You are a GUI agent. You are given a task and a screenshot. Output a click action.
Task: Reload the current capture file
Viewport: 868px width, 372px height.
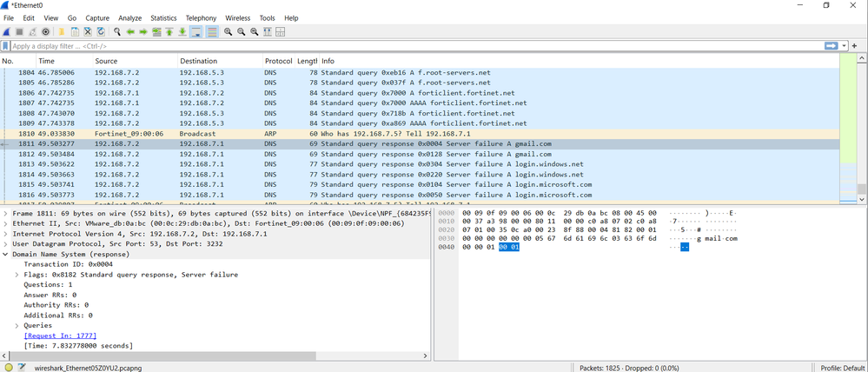point(101,32)
